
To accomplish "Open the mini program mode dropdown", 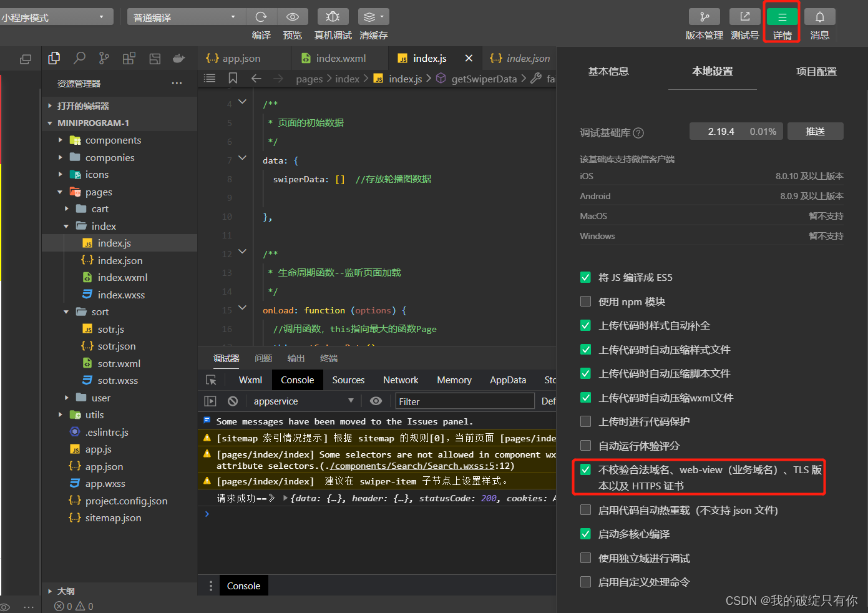I will click(56, 17).
